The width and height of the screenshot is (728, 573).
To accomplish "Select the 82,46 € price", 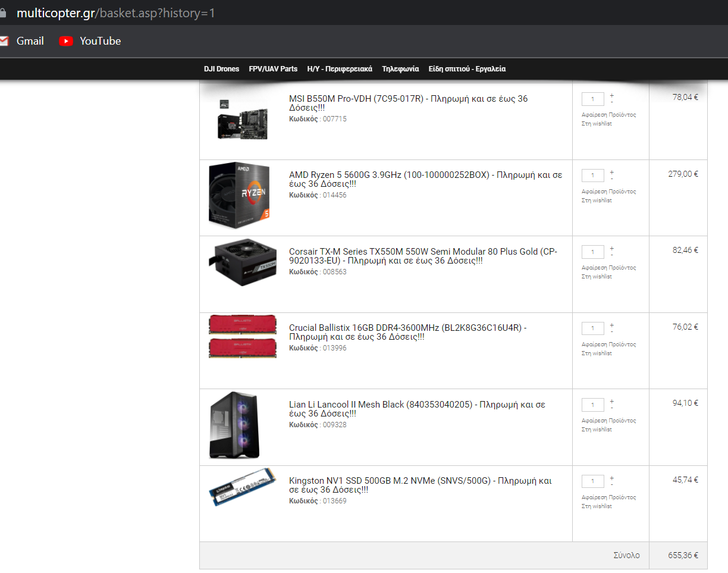I will tap(685, 251).
